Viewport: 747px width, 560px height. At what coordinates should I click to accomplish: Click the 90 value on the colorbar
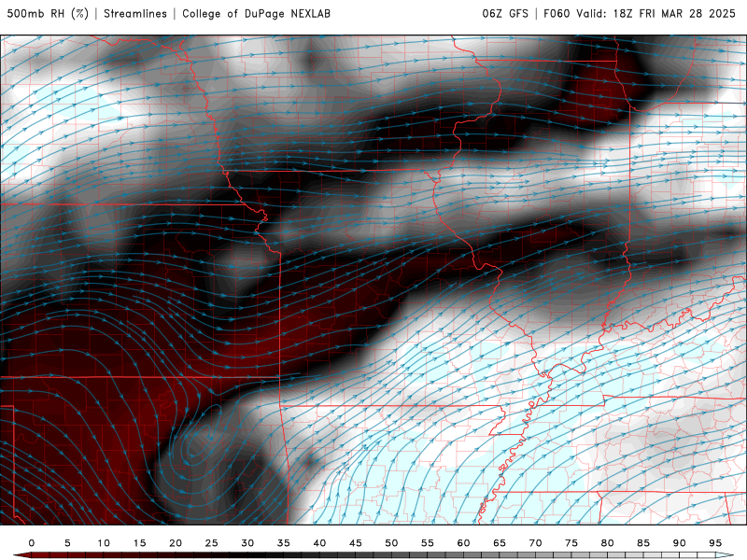click(x=680, y=543)
